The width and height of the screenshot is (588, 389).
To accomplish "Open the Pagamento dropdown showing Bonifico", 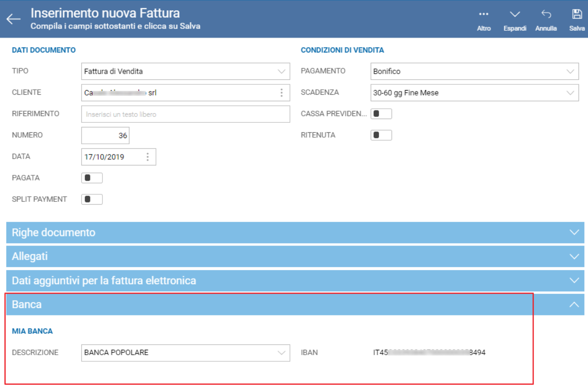I will tap(475, 71).
